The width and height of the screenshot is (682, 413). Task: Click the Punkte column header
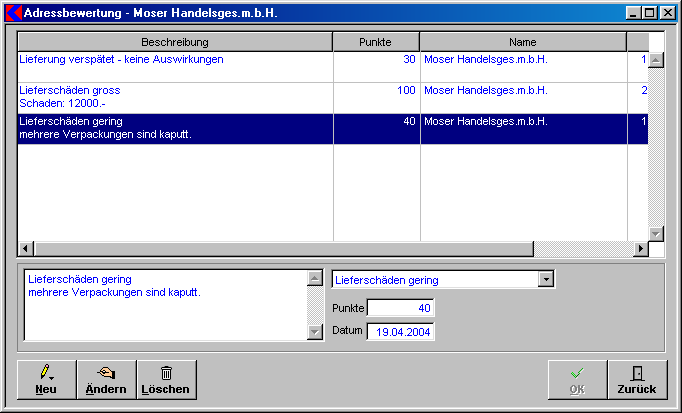[375, 42]
